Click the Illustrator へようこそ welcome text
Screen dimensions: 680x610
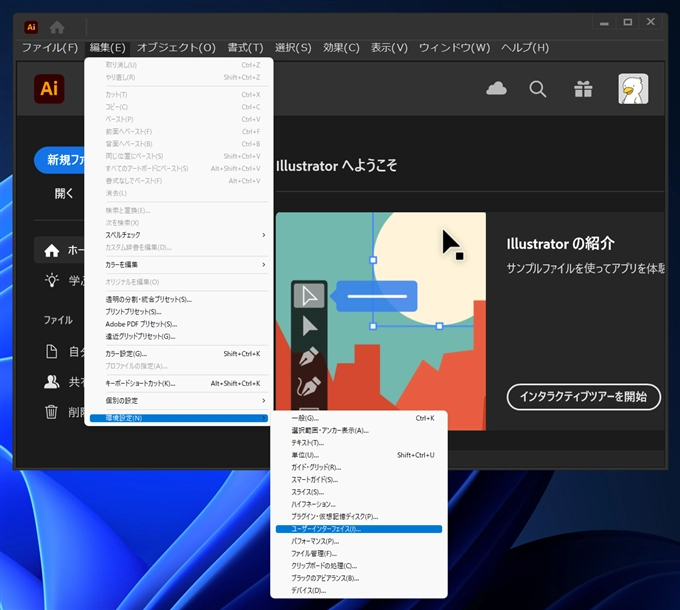[337, 166]
